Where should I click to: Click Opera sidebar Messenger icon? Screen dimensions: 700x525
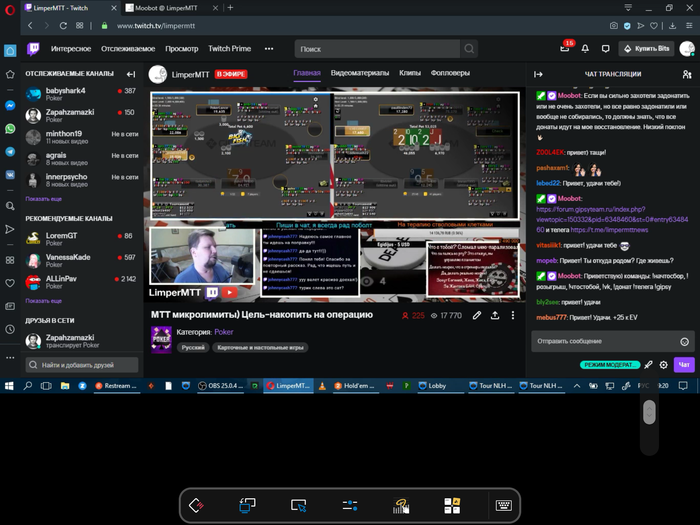point(10,105)
